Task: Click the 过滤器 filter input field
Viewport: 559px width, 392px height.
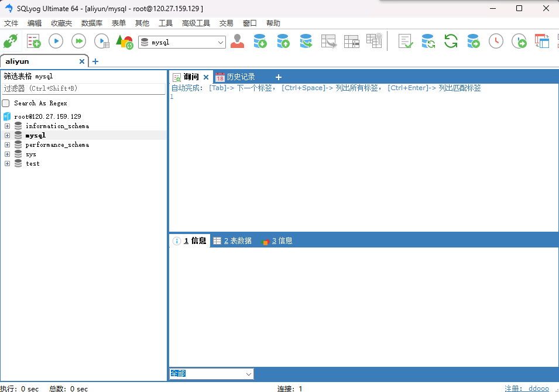Action: (84, 89)
